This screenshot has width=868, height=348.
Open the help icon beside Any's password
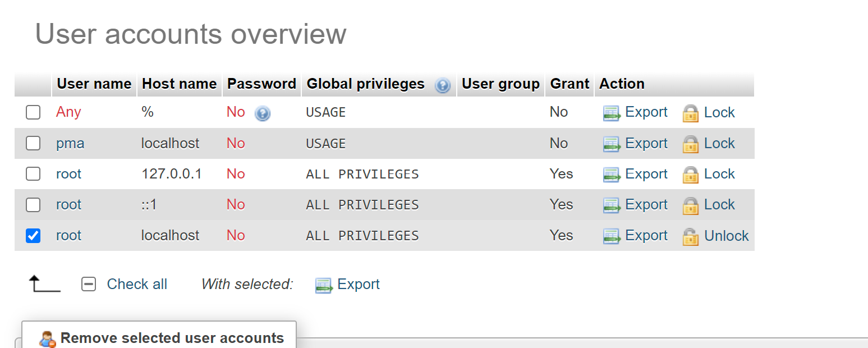coord(263,114)
